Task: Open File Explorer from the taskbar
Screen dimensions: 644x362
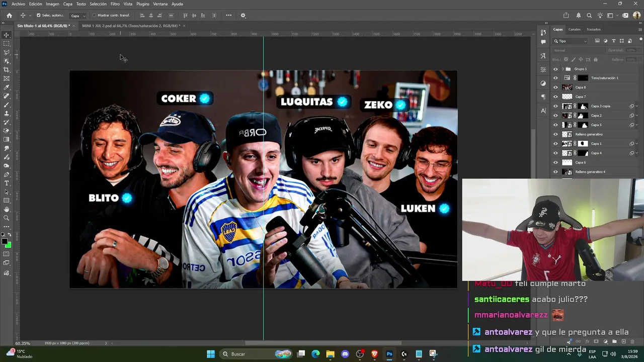Action: coord(330,354)
